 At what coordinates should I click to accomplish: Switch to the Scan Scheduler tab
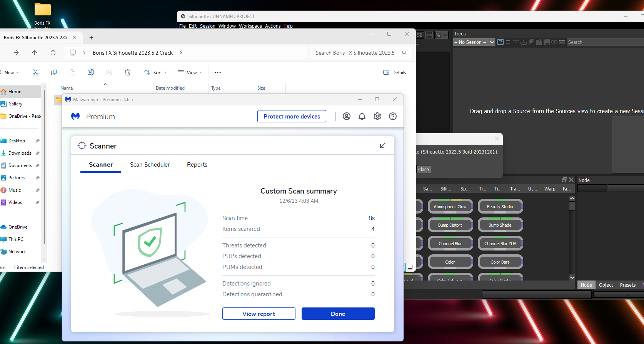tap(150, 164)
